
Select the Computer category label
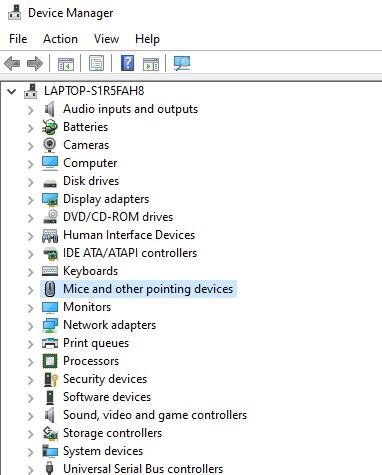[90, 163]
